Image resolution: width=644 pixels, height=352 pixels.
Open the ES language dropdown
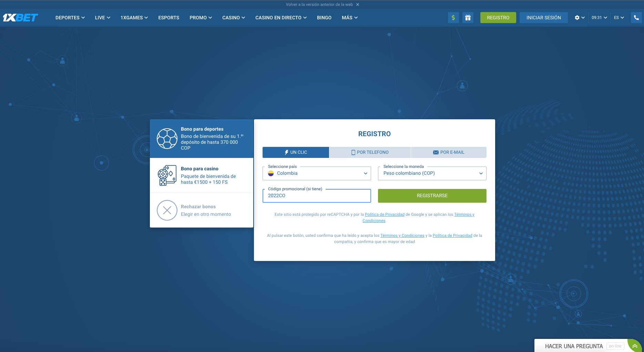(x=619, y=18)
